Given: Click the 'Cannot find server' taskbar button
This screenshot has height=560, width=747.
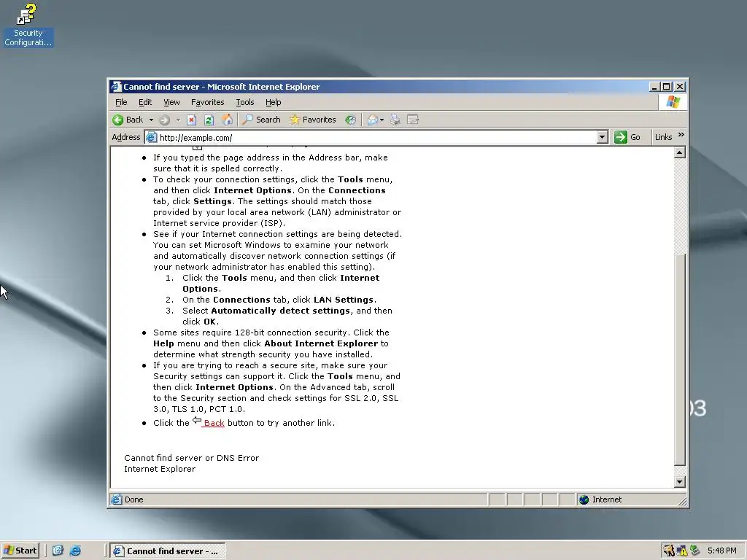Looking at the screenshot, I should click(168, 551).
